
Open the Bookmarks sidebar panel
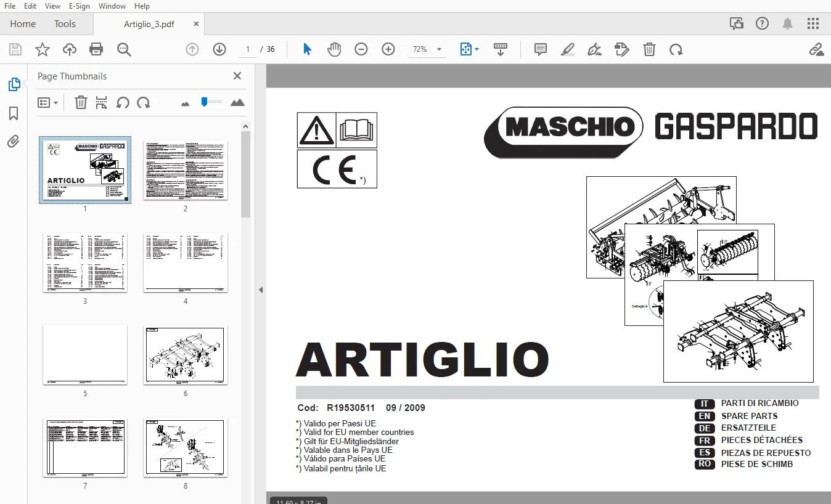pos(14,113)
